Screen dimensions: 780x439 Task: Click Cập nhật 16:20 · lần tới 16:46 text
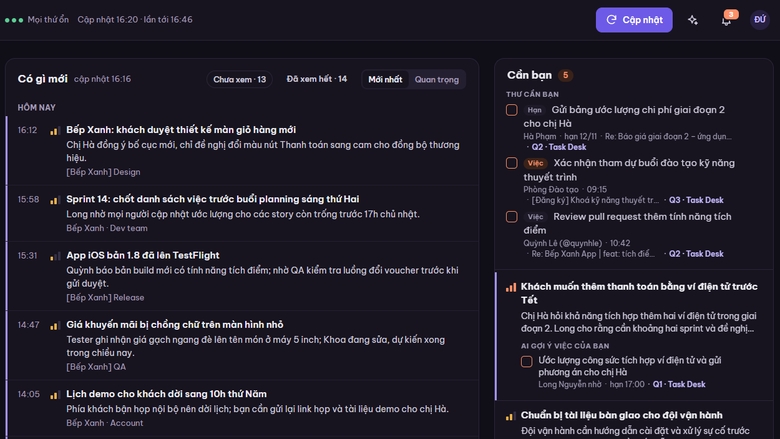tap(135, 20)
